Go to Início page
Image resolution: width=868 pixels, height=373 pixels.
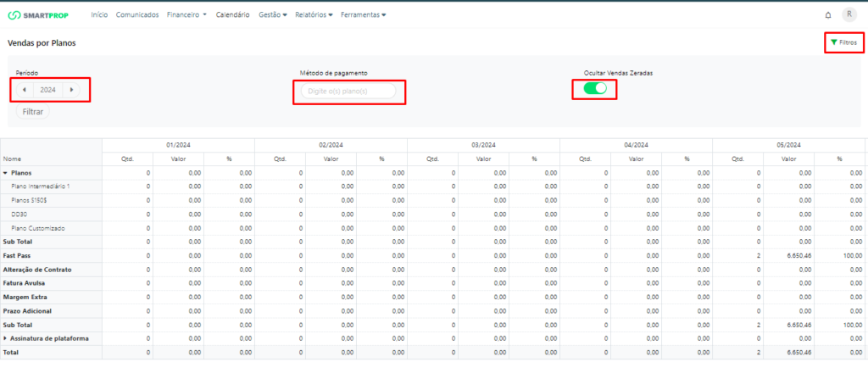coord(99,14)
